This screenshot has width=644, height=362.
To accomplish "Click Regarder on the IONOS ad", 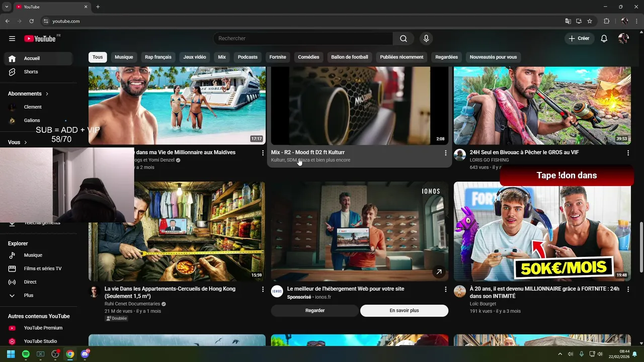I will point(315,311).
